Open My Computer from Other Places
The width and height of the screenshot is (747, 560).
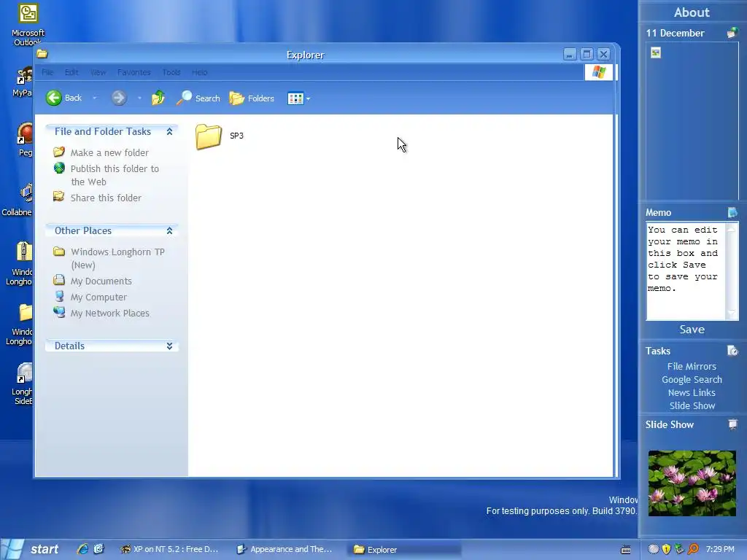(98, 297)
